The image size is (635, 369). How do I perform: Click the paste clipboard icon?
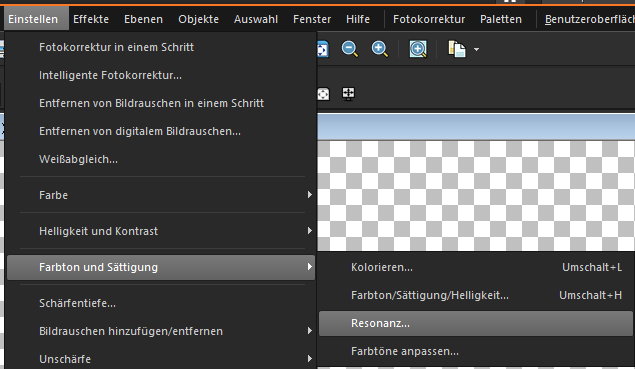(x=457, y=49)
